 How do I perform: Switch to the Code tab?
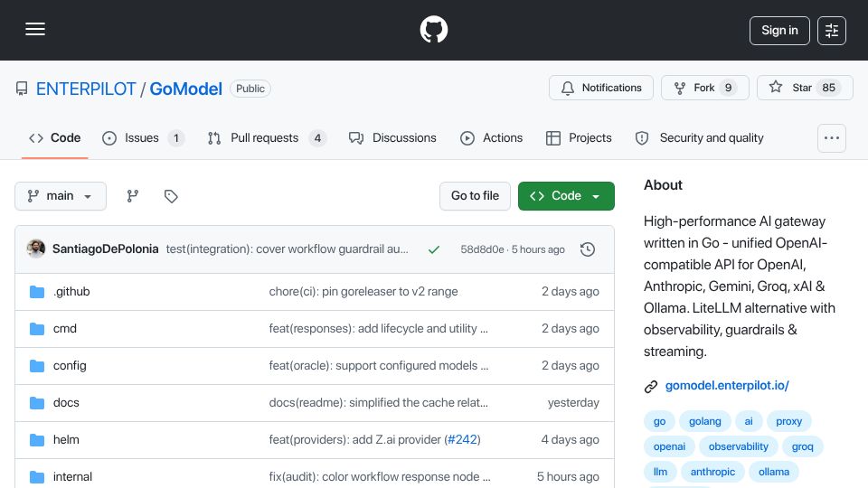click(x=55, y=137)
